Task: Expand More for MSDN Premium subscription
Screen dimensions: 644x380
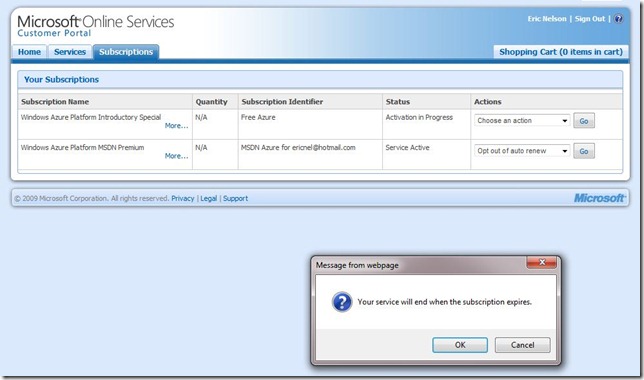Action: (176, 156)
